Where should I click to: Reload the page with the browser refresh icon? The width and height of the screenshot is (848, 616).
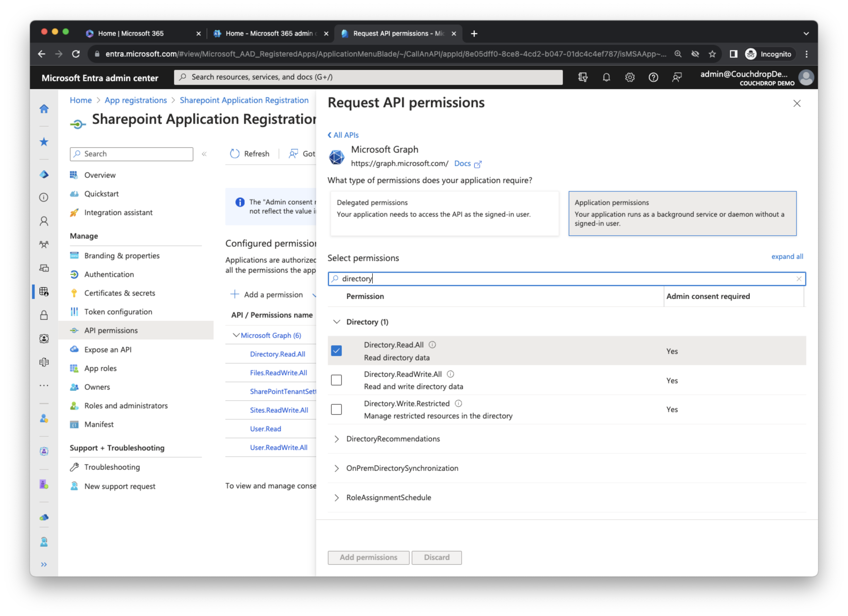[76, 54]
